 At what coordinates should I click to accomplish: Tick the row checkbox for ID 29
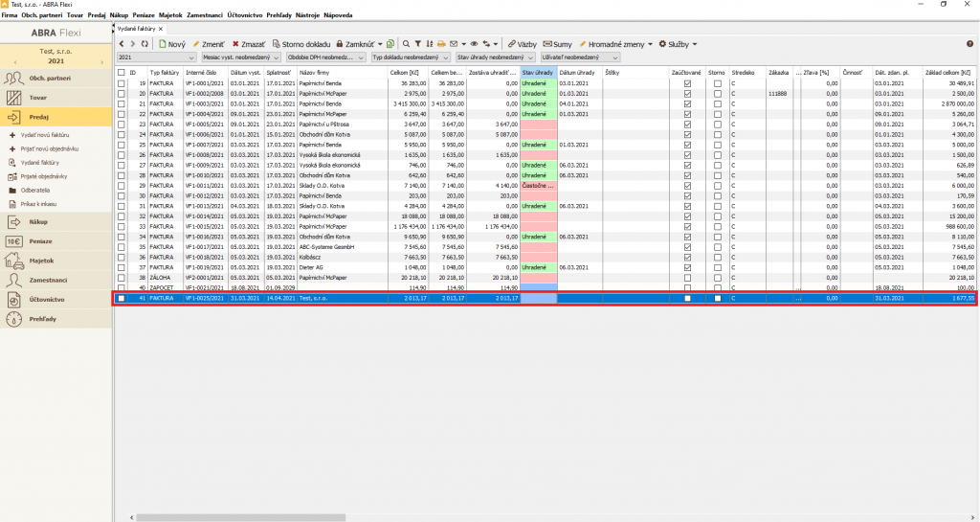(122, 186)
